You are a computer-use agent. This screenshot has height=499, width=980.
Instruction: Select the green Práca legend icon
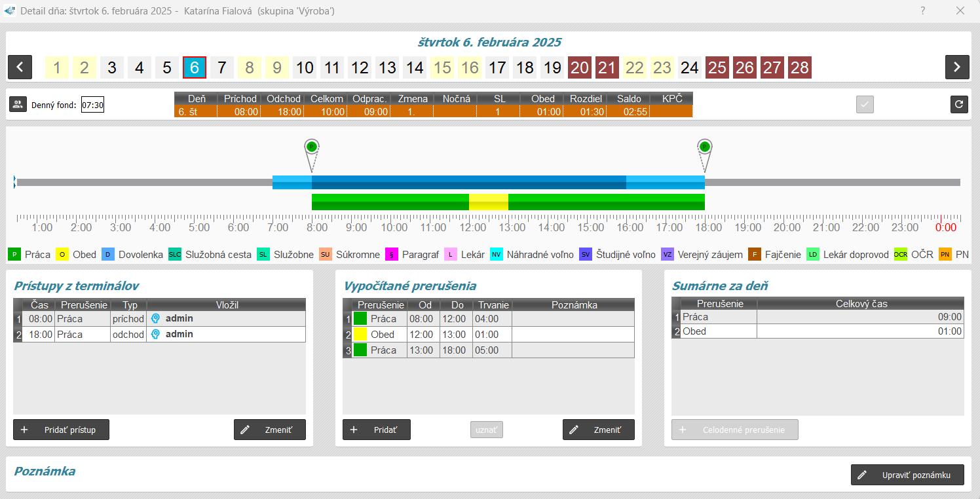pyautogui.click(x=14, y=255)
